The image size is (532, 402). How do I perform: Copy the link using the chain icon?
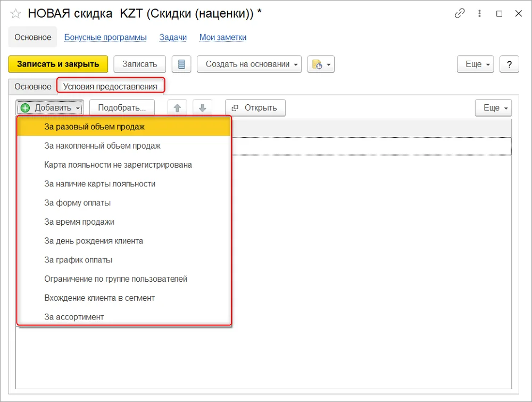tap(460, 14)
